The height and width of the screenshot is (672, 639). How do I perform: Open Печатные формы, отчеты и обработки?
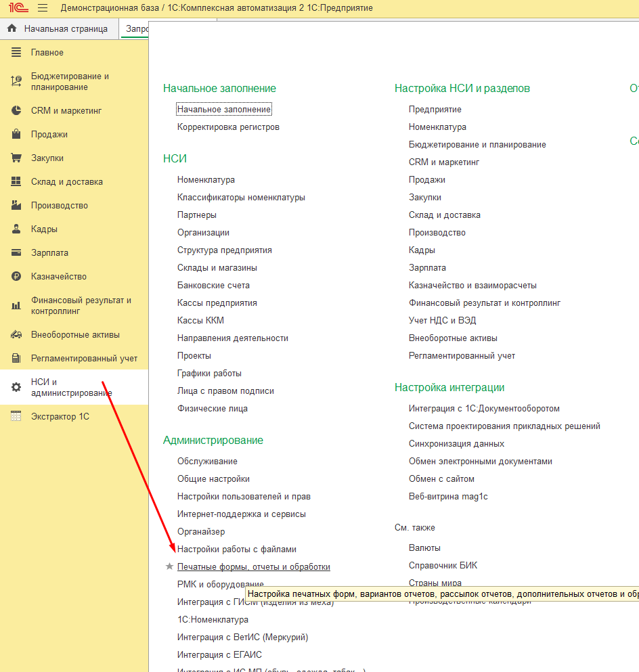[x=253, y=567]
